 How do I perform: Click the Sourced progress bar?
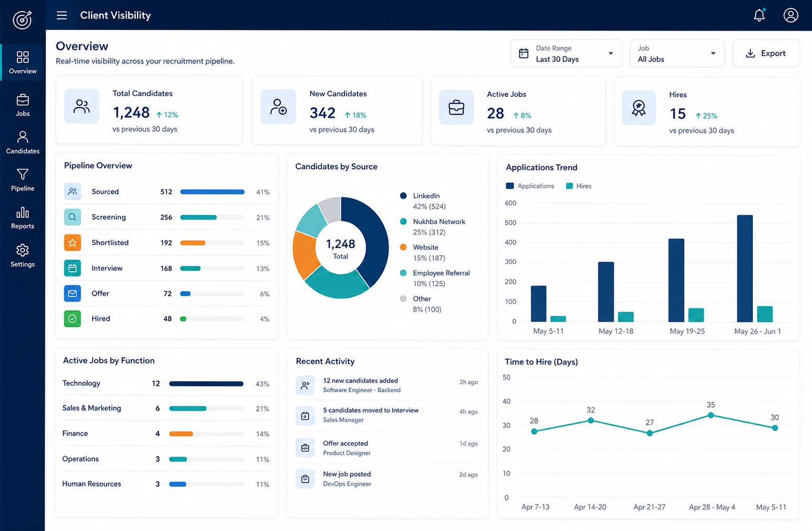[212, 192]
